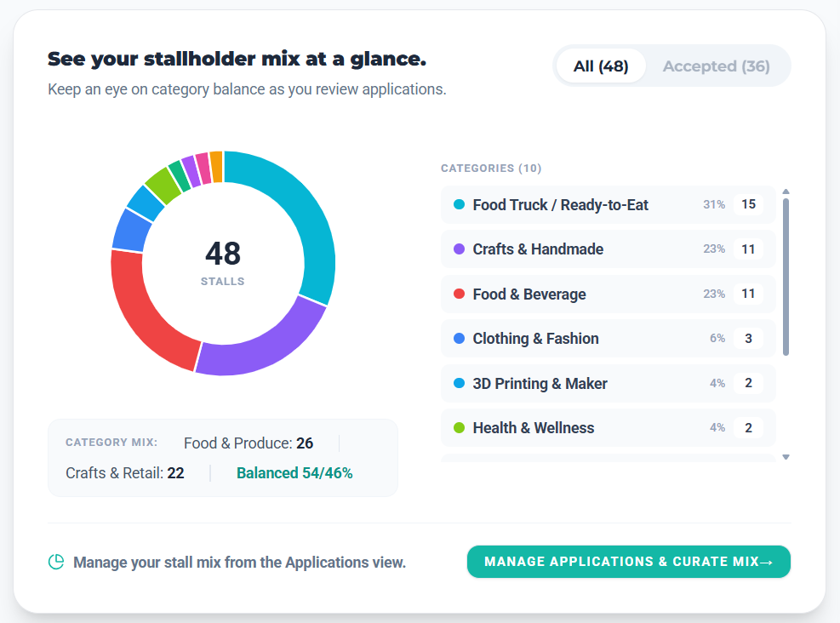840x623 pixels.
Task: Click the CATEGORIES (10) heading
Action: coord(491,169)
